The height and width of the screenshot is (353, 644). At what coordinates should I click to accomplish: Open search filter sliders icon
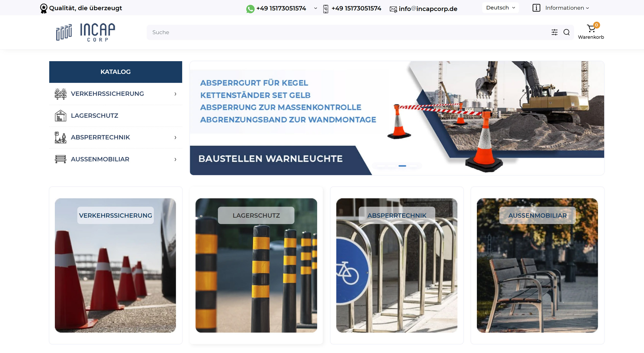pyautogui.click(x=554, y=32)
